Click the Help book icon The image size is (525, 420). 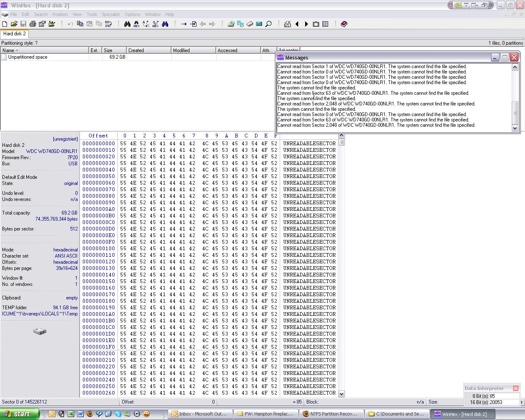[344, 24]
